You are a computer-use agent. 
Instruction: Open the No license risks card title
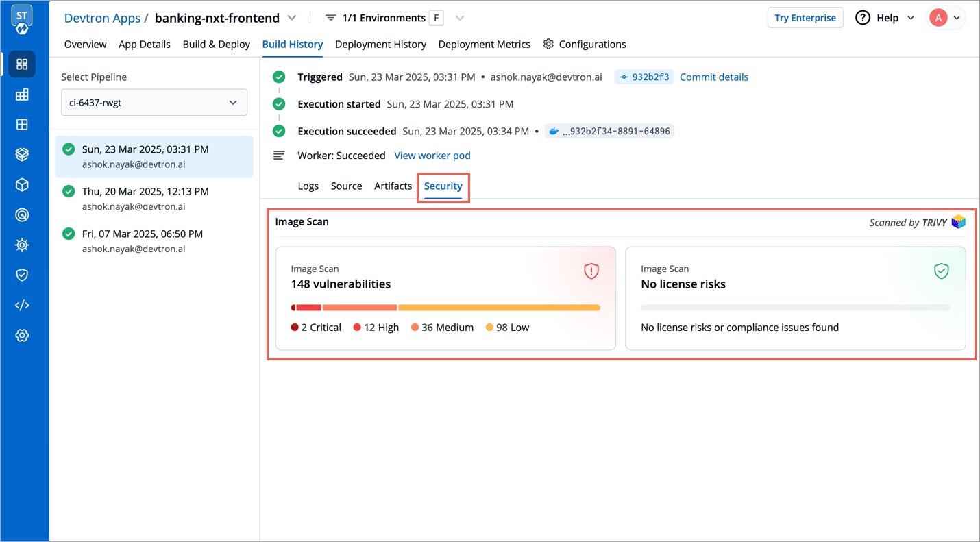683,284
